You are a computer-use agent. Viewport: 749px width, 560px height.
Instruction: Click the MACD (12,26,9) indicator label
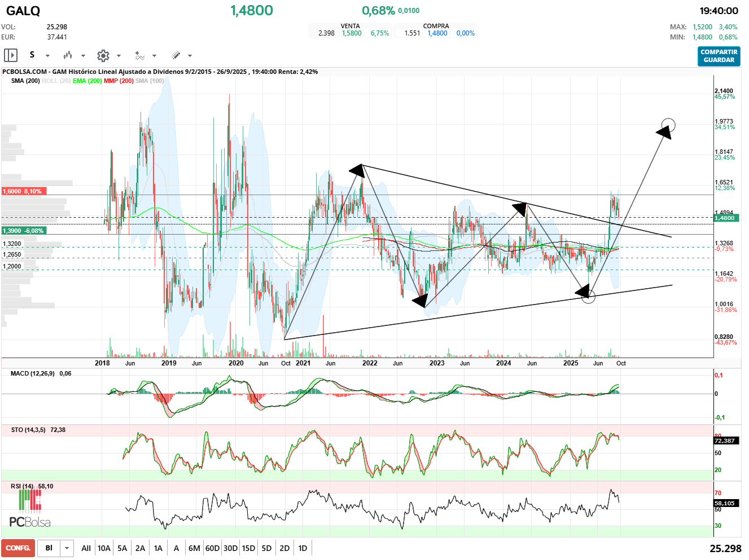coord(33,373)
